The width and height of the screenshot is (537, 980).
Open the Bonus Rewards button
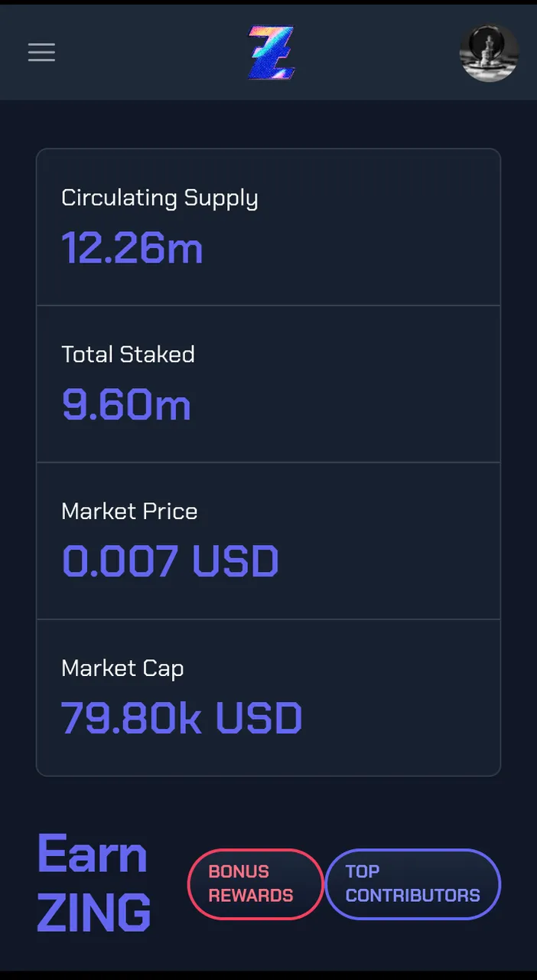click(x=255, y=884)
